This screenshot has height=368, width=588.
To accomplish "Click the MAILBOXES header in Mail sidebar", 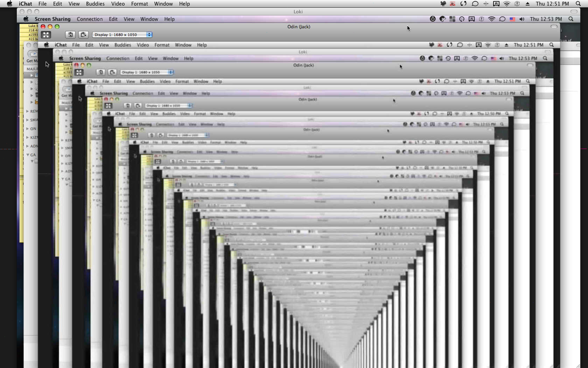I will 32,69.
